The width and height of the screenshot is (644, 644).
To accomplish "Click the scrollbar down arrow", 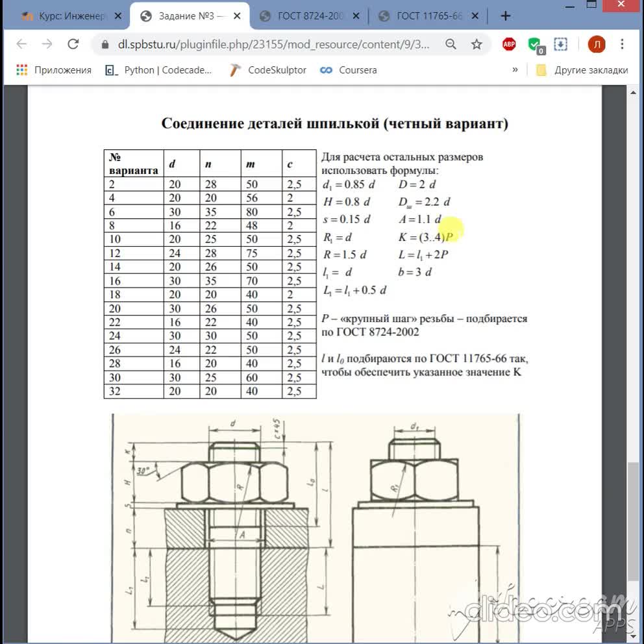I will tap(634, 638).
